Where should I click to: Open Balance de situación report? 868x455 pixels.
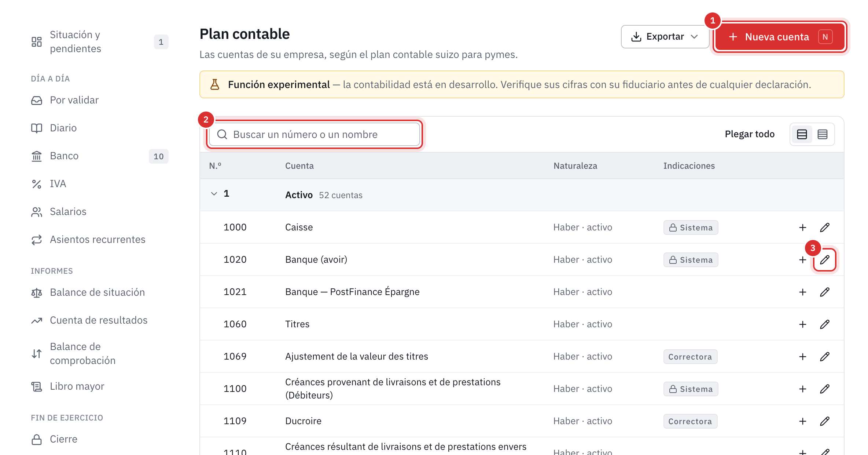[99, 292]
